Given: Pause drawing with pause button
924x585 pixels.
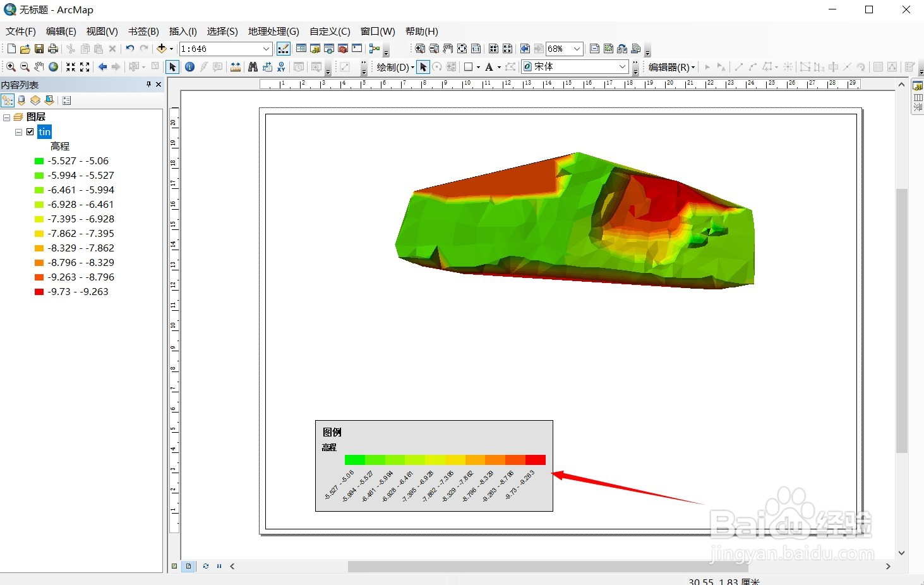Looking at the screenshot, I should (x=219, y=566).
